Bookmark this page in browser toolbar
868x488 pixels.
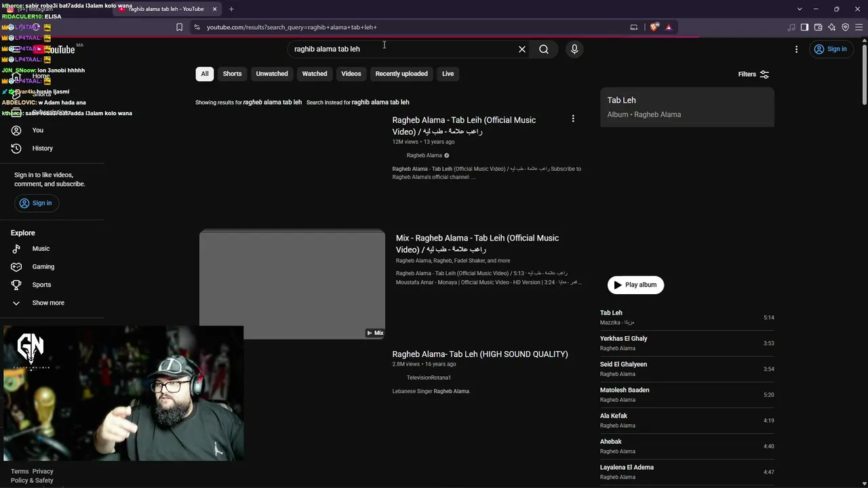[179, 27]
